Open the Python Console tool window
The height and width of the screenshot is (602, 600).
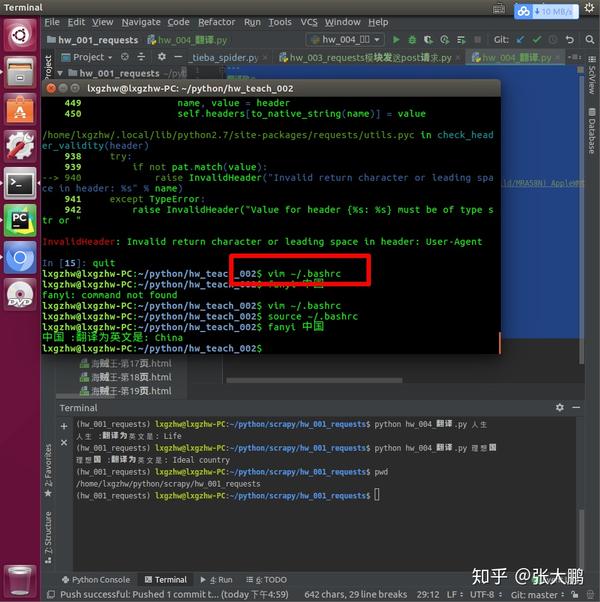[96, 579]
